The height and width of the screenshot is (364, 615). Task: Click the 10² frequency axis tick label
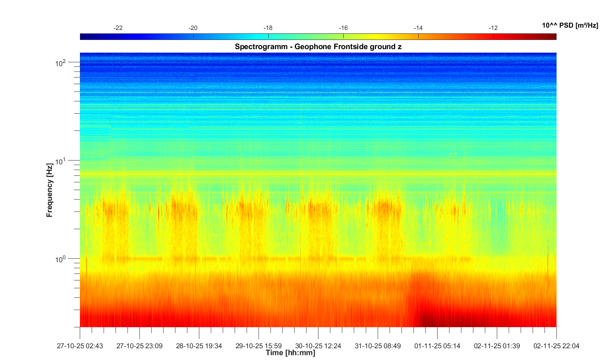61,63
